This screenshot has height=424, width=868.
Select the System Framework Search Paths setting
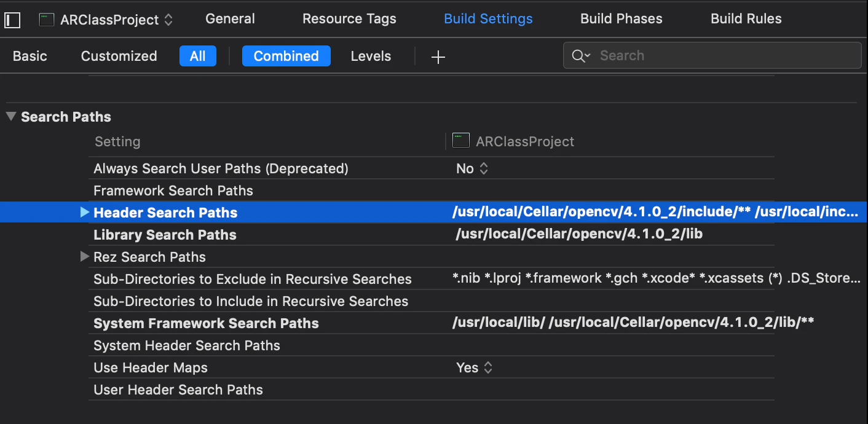pyautogui.click(x=206, y=323)
